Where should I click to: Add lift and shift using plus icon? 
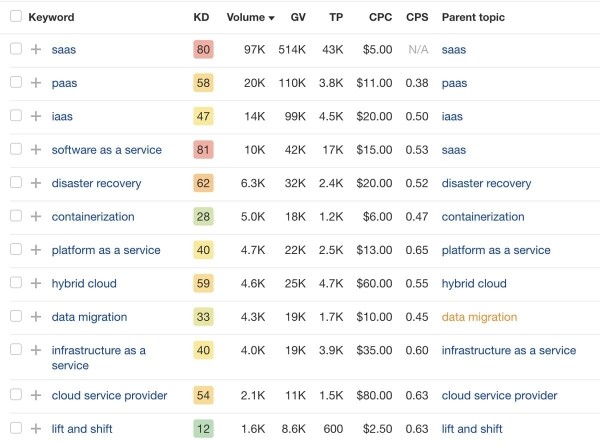pos(36,429)
